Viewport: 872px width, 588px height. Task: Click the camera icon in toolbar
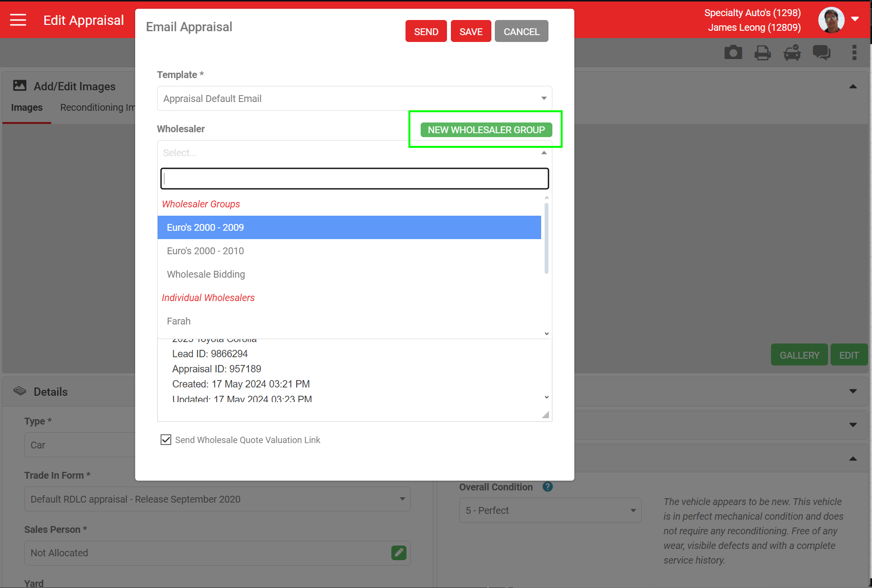(x=733, y=52)
